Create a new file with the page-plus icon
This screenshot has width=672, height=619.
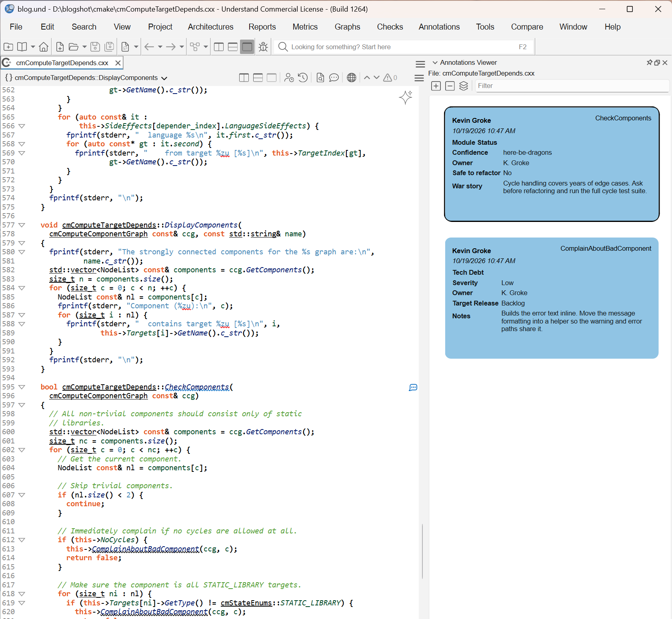60,47
